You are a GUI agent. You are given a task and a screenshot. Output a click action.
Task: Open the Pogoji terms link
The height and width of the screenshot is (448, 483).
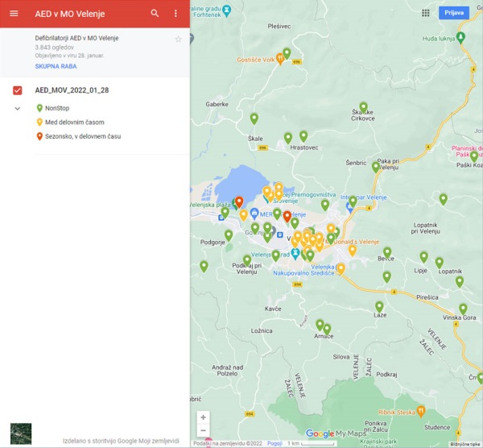tap(275, 444)
